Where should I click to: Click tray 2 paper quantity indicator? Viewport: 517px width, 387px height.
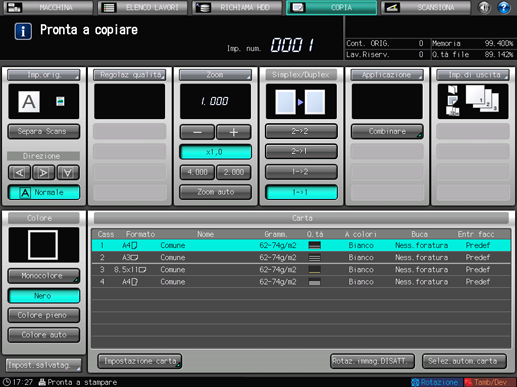314,257
